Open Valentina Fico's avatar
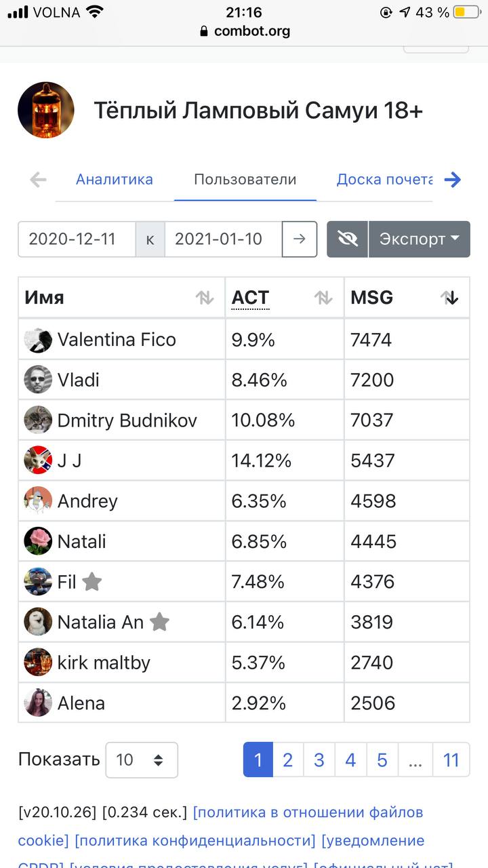488x868 pixels. 38,340
